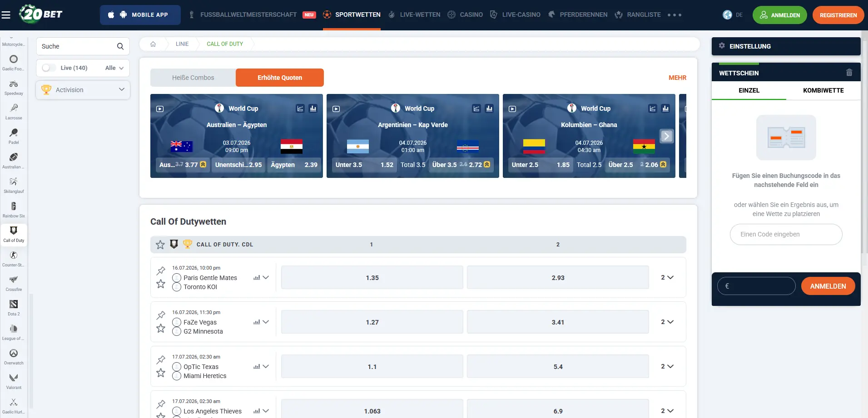Expand more markets for FaZe Vegas match
This screenshot has width=868, height=418.
coord(667,322)
